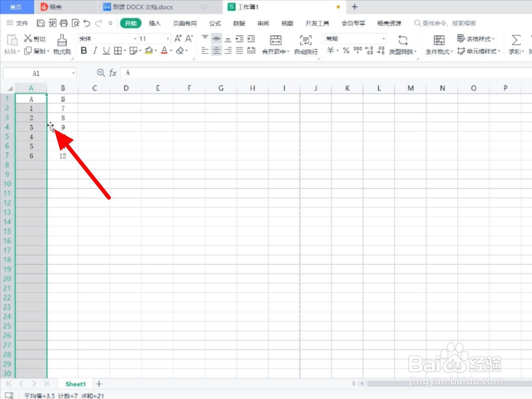Toggle horizontal center alignment
This screenshot has height=399, width=532.
pos(216,51)
